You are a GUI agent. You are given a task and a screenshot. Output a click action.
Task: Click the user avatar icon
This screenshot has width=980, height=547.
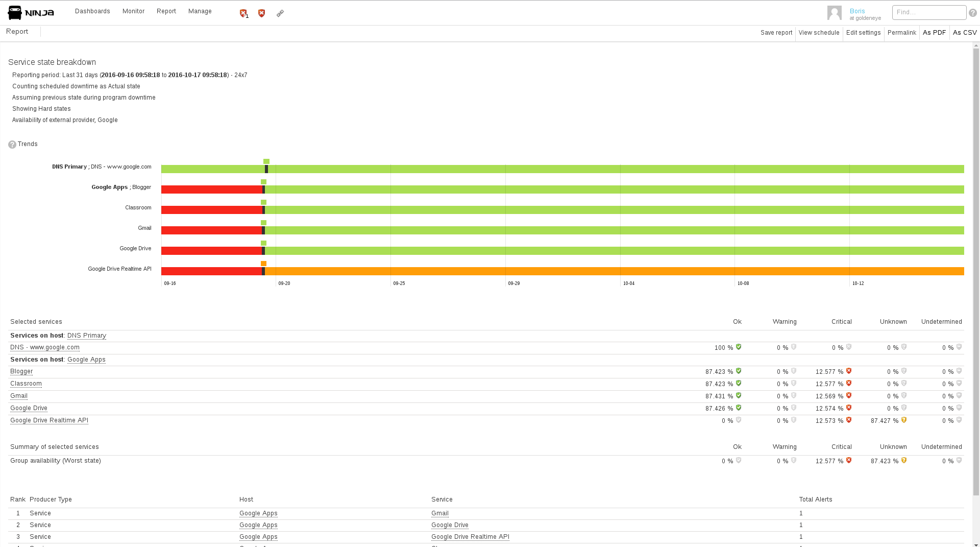pos(835,13)
